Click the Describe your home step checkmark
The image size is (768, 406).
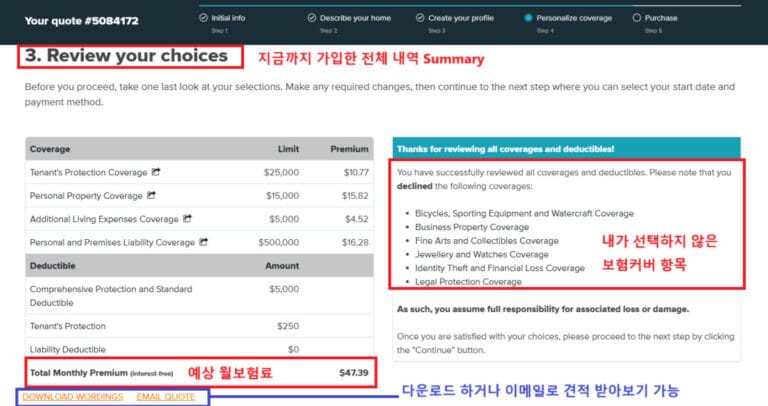pos(312,17)
